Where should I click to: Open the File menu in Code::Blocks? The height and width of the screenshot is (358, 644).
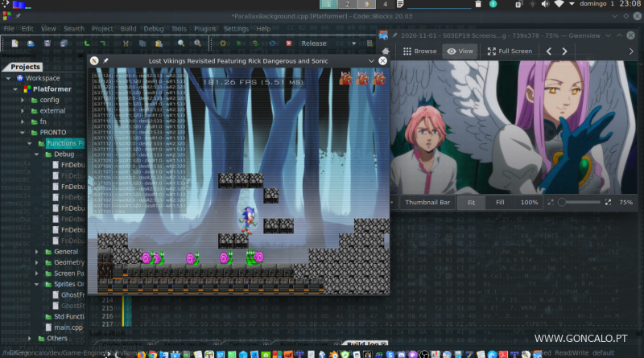click(9, 29)
